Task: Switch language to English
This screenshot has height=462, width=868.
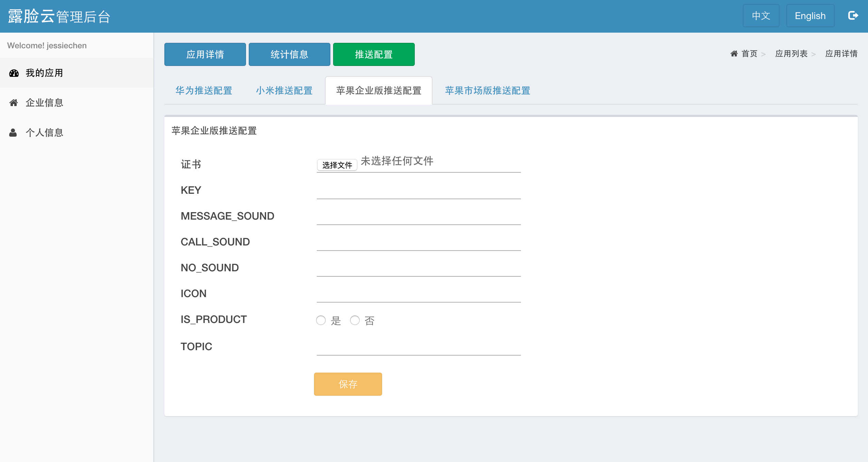Action: 810,16
